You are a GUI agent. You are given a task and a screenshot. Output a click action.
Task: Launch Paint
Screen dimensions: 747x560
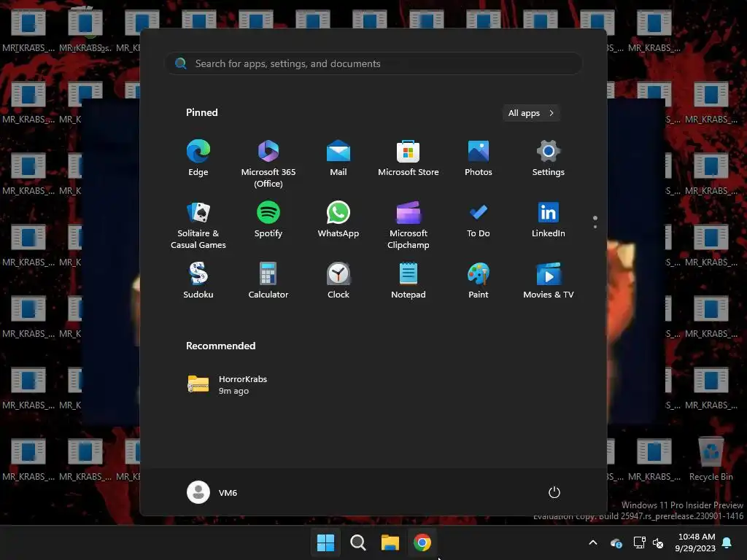click(479, 281)
